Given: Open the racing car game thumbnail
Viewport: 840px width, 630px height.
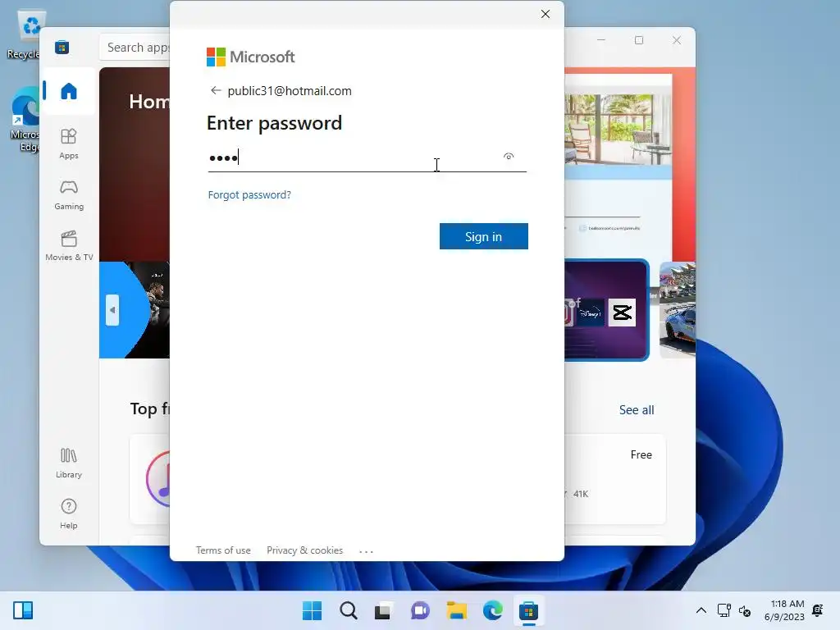Looking at the screenshot, I should click(x=677, y=309).
